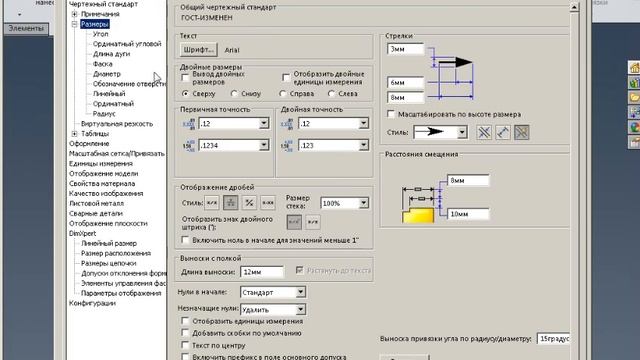Screen dimensions: 640x360
Task: Select Ординатный угловой in the tree
Action: [x=127, y=44]
